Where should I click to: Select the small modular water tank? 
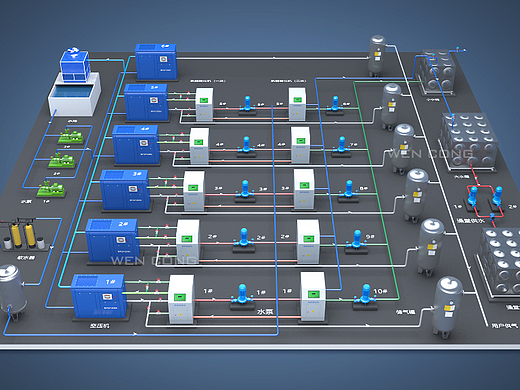click(437, 72)
